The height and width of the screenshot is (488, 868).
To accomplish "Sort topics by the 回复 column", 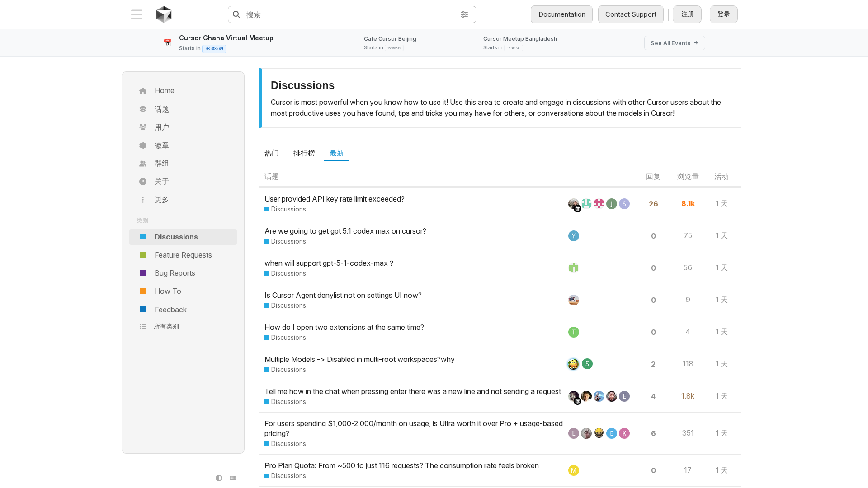I will pos(653,177).
